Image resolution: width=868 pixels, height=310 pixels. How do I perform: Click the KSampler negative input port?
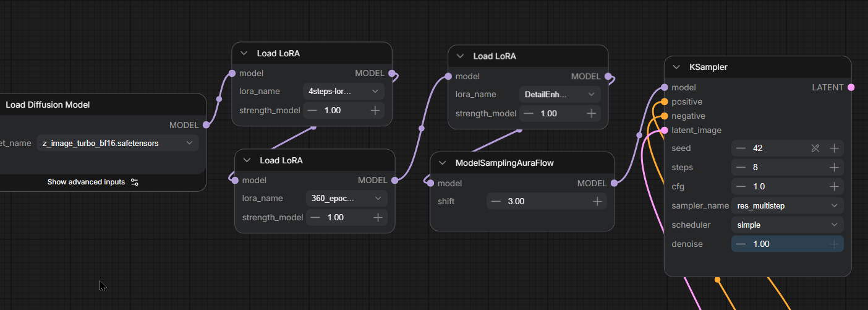(x=665, y=116)
